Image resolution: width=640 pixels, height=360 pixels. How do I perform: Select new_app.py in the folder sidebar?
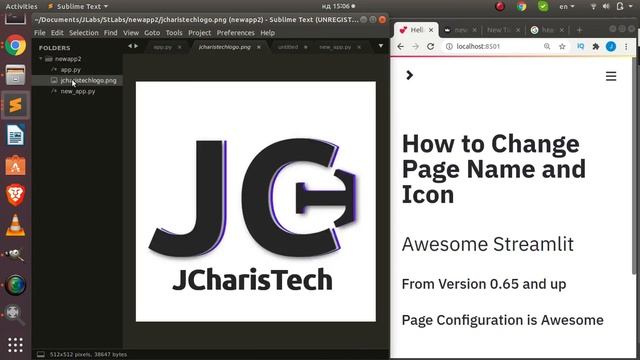(78, 91)
